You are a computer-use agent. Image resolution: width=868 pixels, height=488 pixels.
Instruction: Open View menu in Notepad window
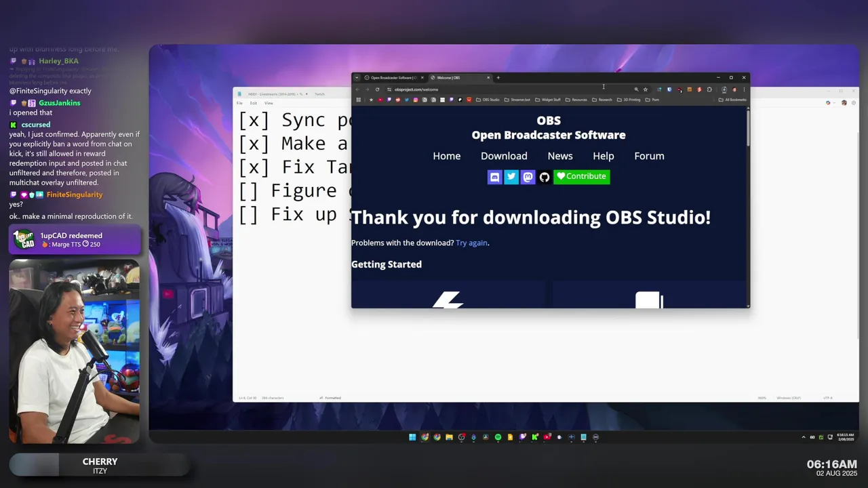pyautogui.click(x=269, y=103)
